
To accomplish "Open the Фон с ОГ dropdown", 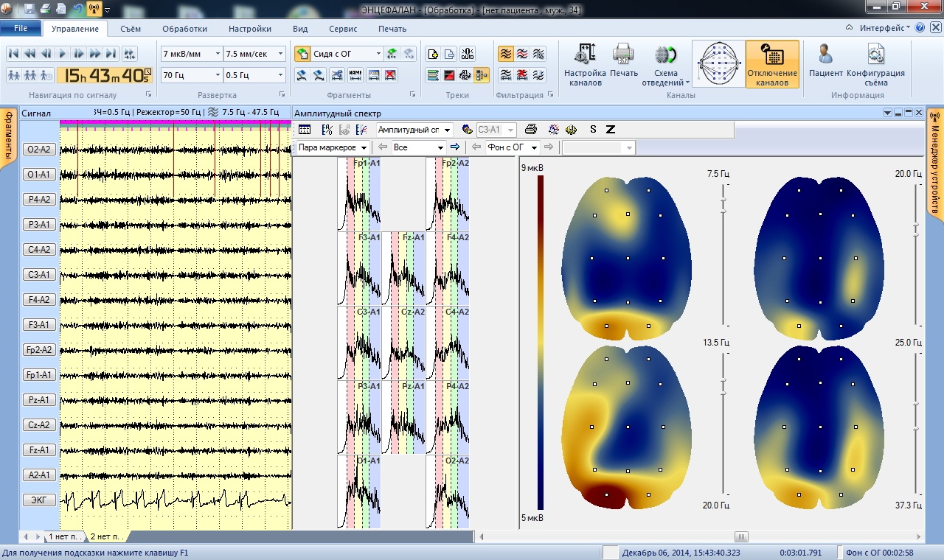I will pyautogui.click(x=512, y=147).
